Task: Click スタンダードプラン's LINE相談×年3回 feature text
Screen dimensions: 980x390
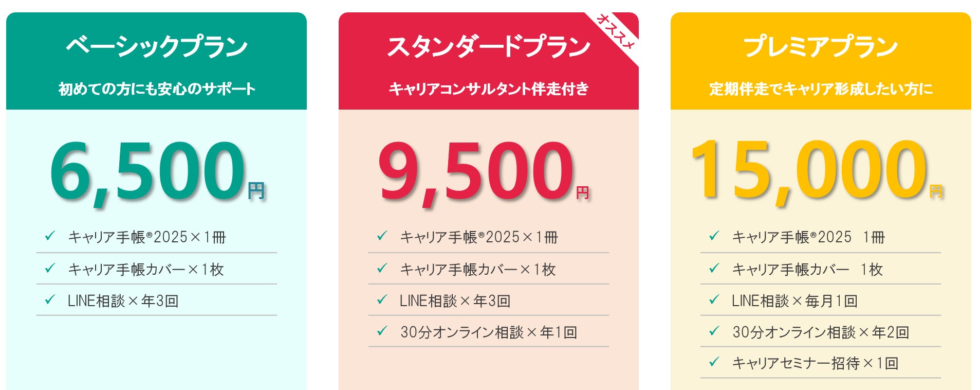Action: (x=455, y=300)
